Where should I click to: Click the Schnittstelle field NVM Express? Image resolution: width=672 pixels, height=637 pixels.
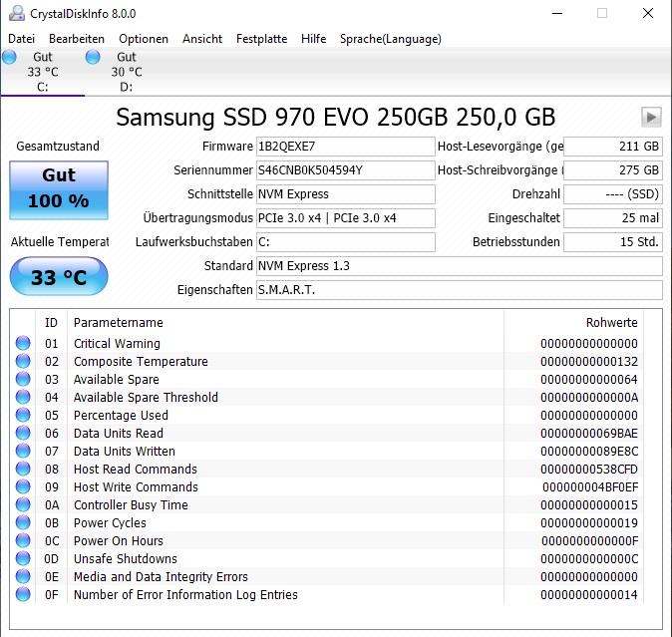tap(345, 194)
